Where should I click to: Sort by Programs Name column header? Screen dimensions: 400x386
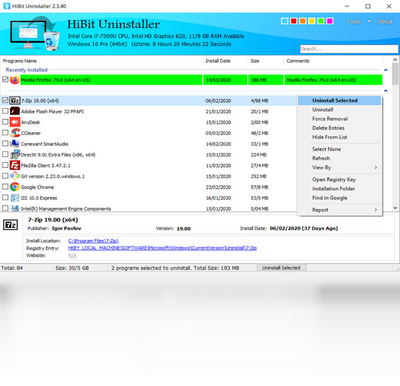101,61
